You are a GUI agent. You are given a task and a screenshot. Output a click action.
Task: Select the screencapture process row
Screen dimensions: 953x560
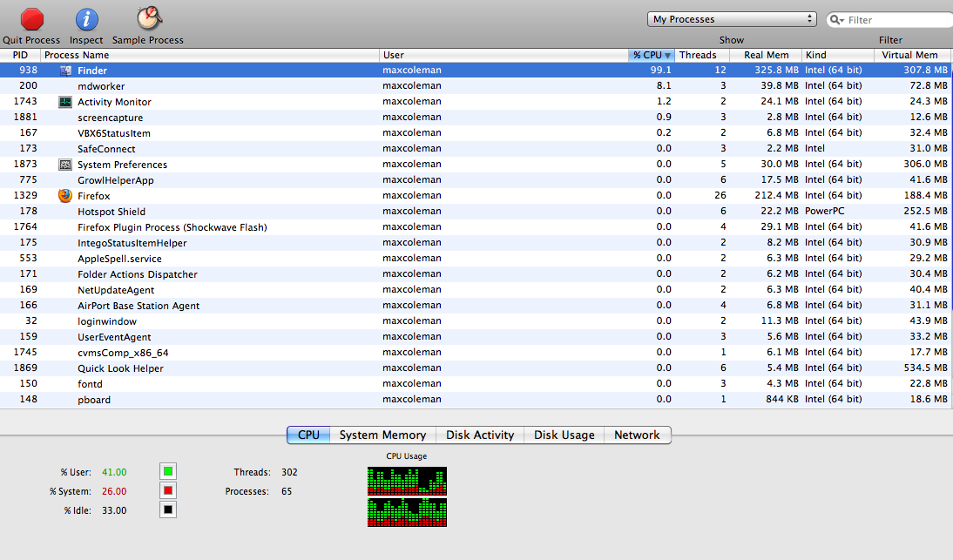pos(476,118)
